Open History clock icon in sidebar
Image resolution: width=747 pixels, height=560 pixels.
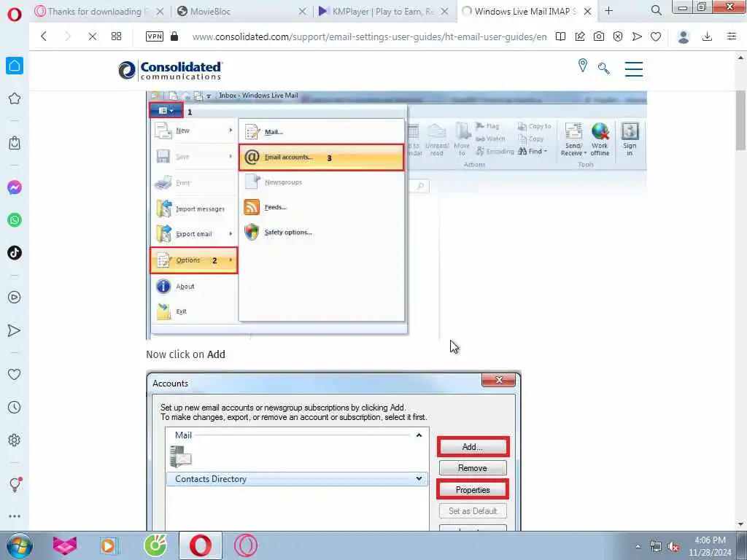click(x=15, y=407)
